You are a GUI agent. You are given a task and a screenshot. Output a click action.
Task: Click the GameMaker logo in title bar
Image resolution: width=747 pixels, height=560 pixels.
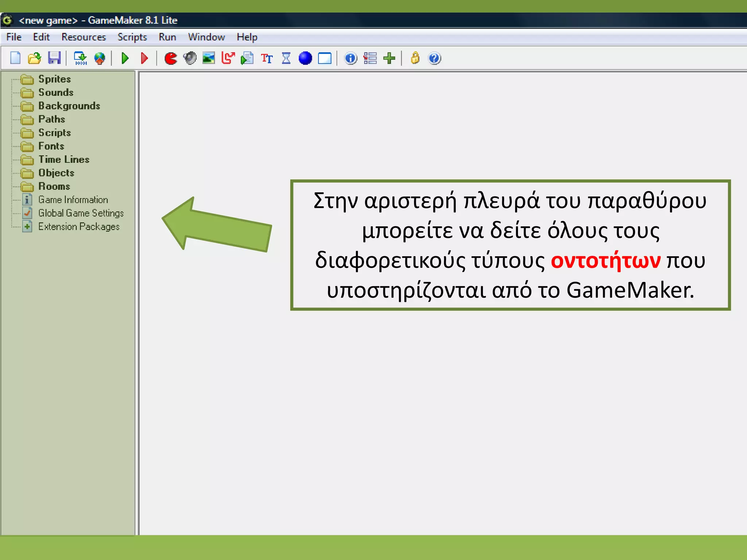point(7,20)
